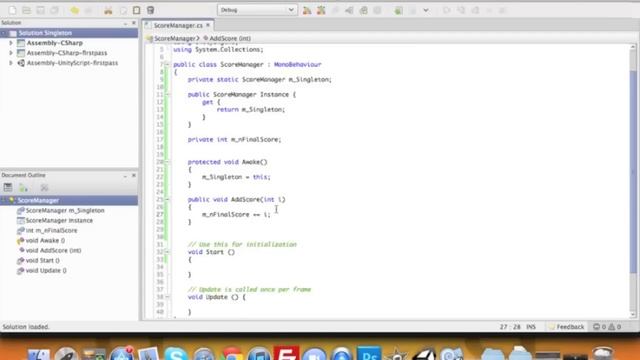Open Unity from the dock

pos(424,354)
